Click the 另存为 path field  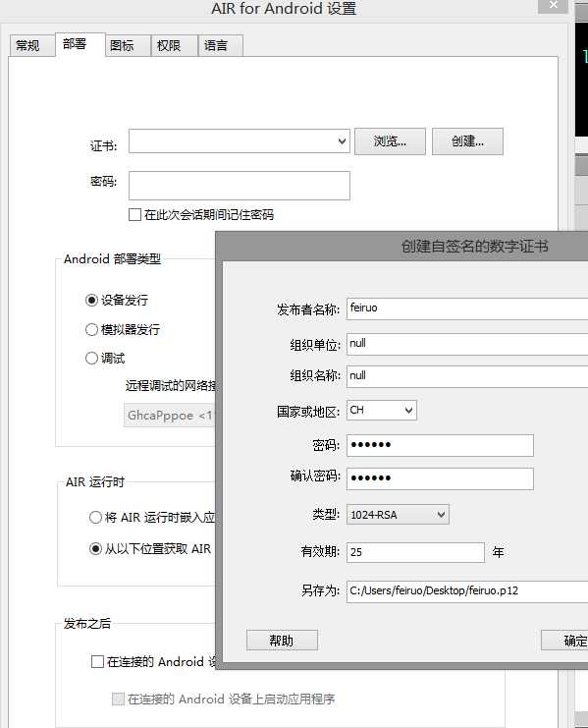[x=467, y=591]
